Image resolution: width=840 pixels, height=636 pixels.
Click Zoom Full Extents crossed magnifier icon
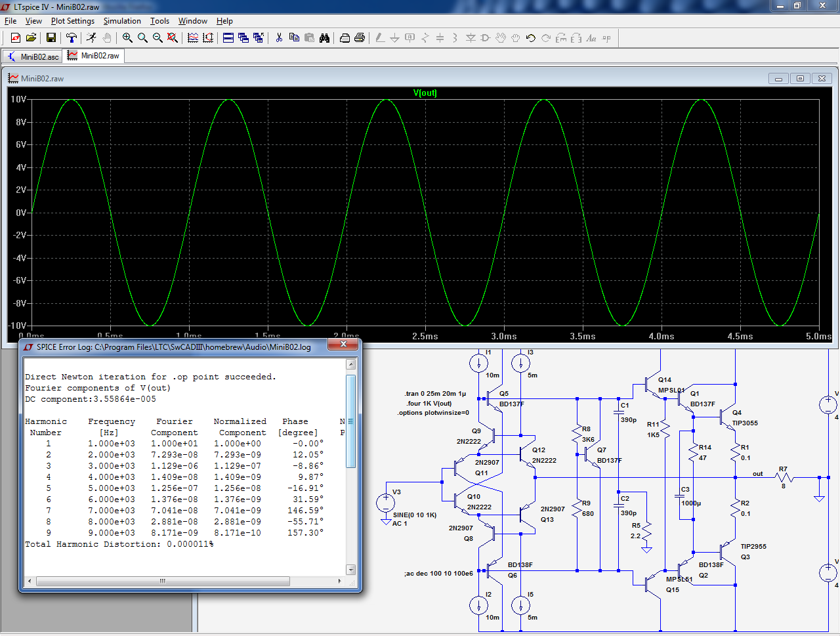(173, 38)
